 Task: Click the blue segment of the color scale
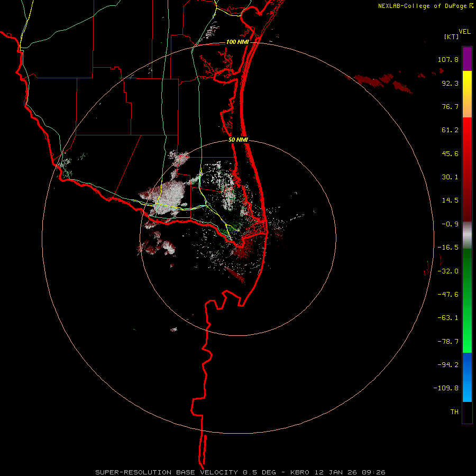pyautogui.click(x=467, y=377)
